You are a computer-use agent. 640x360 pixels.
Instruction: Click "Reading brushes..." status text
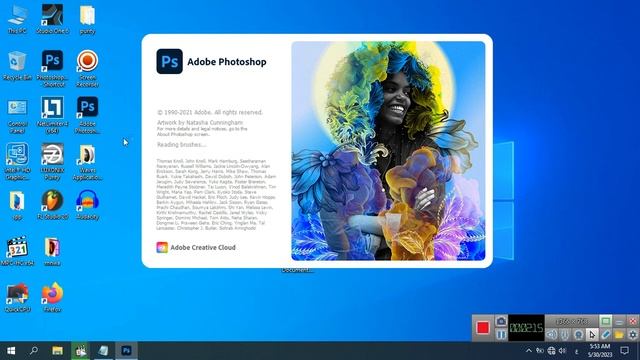pyautogui.click(x=182, y=144)
